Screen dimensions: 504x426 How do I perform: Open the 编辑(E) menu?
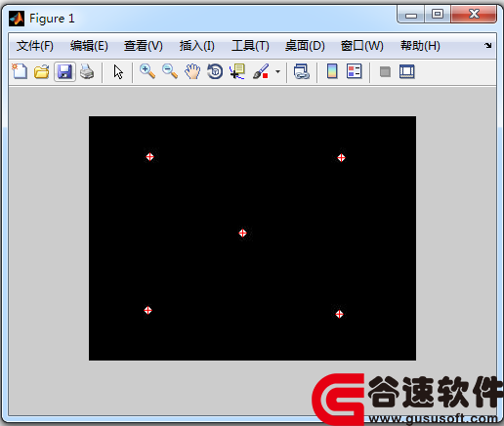89,46
